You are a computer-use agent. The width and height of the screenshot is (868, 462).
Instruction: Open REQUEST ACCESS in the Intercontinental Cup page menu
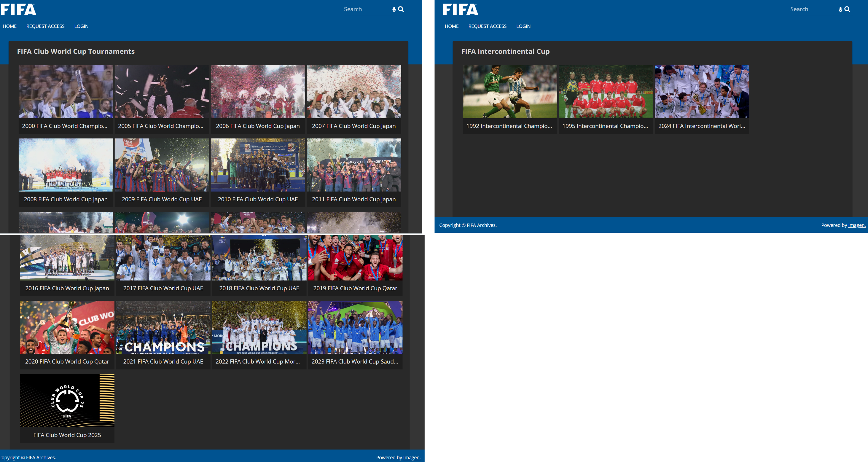[487, 26]
